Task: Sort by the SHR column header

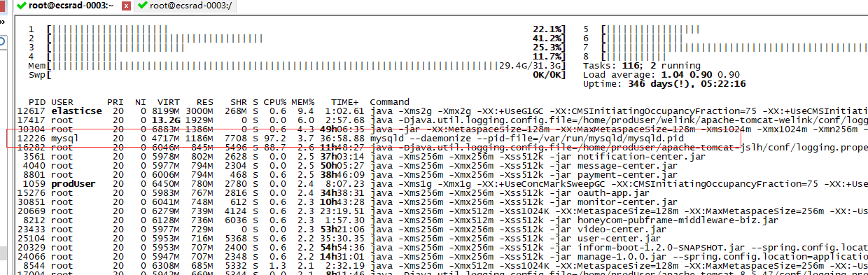Action: [x=238, y=102]
